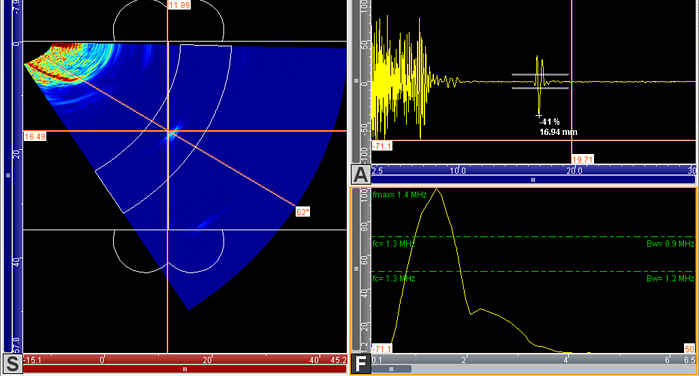
Task: Click the -41 % gate reading
Action: (x=549, y=122)
